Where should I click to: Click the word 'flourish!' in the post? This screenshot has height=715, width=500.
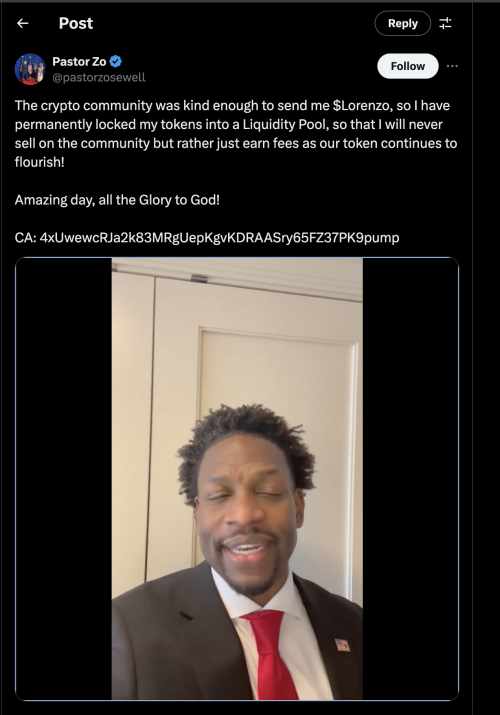tap(40, 162)
